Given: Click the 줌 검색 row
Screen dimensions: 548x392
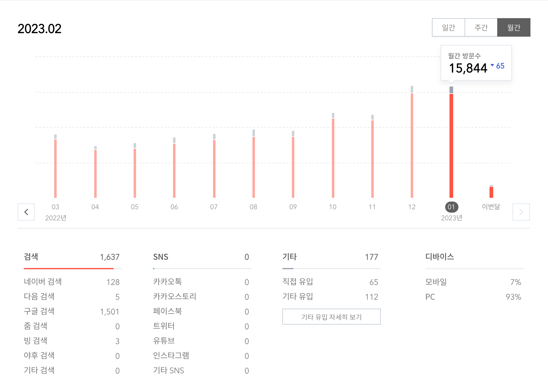Looking at the screenshot, I should (x=72, y=326).
